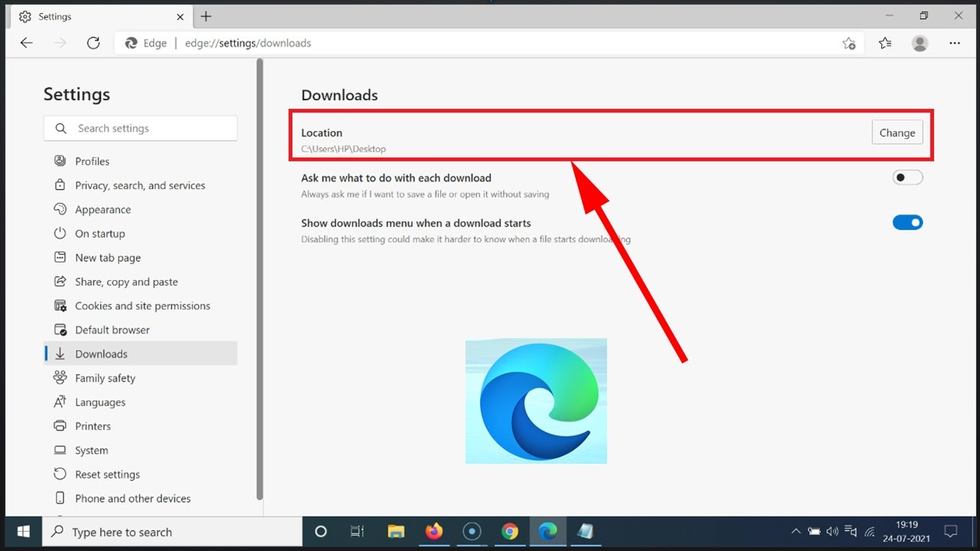980x551 pixels.
Task: Open Cookies and site permissions
Action: pyautogui.click(x=140, y=305)
